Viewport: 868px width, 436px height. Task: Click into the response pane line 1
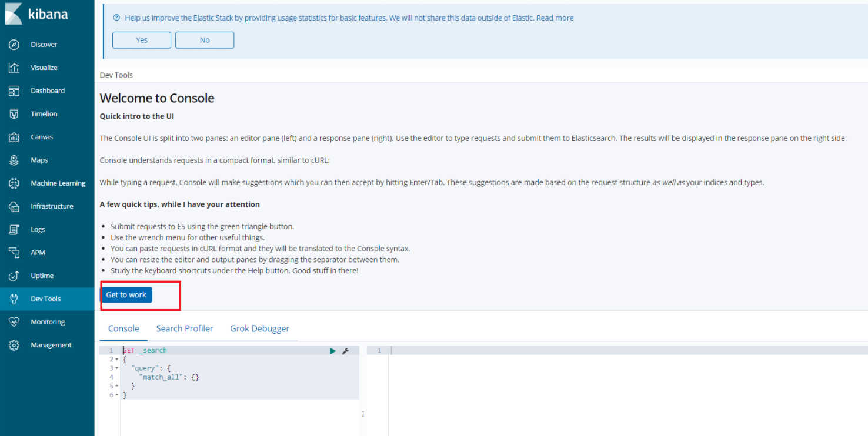pyautogui.click(x=629, y=350)
